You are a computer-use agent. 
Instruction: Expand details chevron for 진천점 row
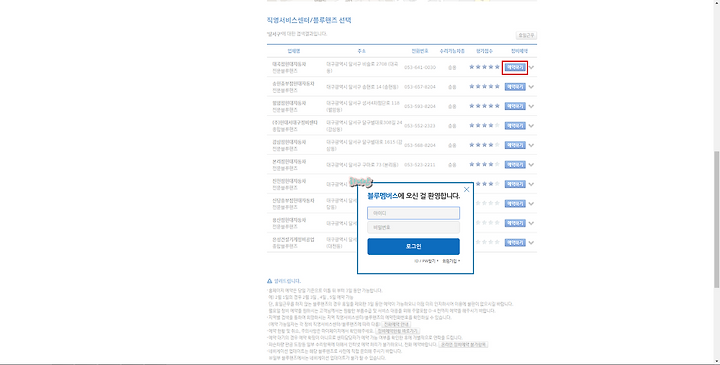tap(531, 184)
